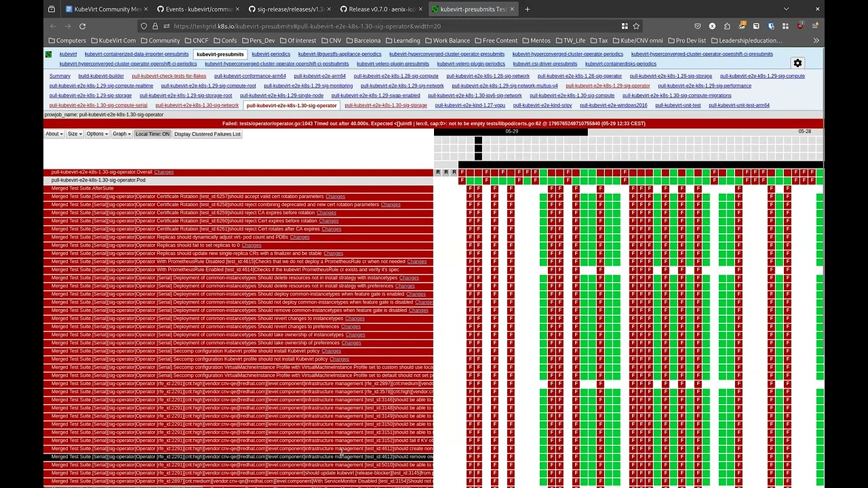
Task: Open Changes link for test_id:4615 PrometheusRule Disabled row
Action: point(417,262)
